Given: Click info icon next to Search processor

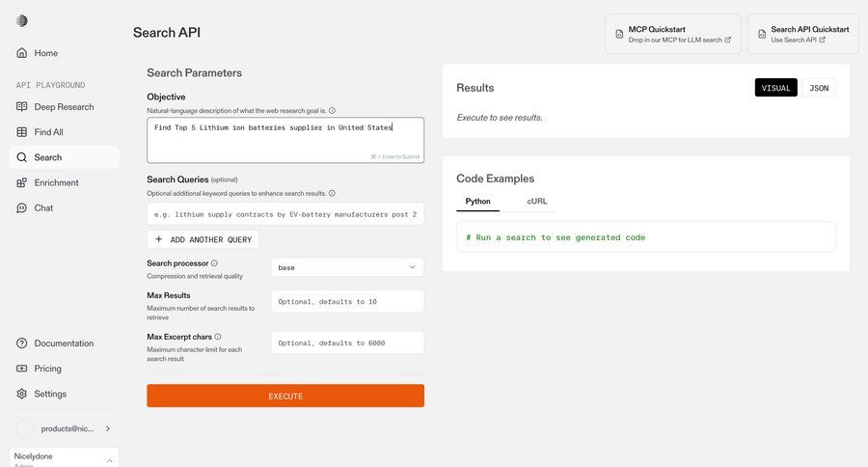Looking at the screenshot, I should [214, 262].
